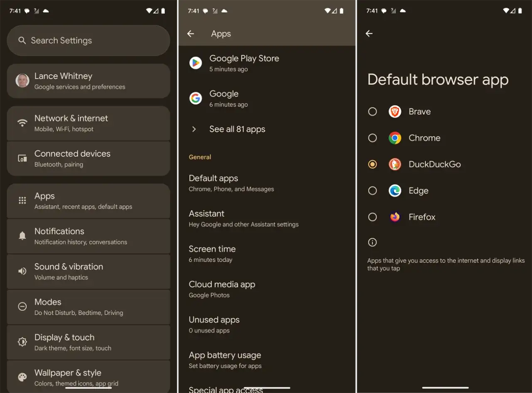The height and width of the screenshot is (393, 532).
Task: Tap the Microsoft Edge icon
Action: [395, 191]
